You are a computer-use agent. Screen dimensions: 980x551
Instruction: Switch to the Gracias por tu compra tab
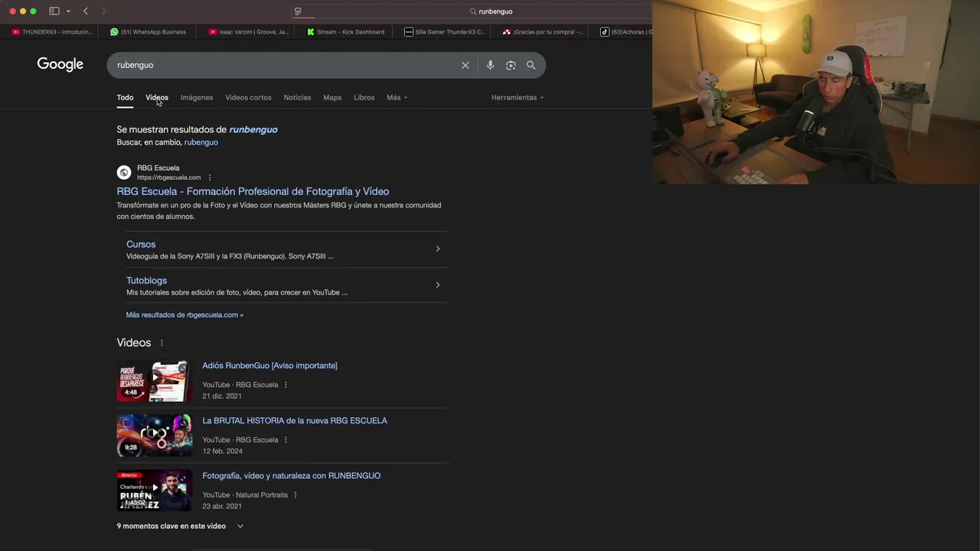(x=542, y=32)
